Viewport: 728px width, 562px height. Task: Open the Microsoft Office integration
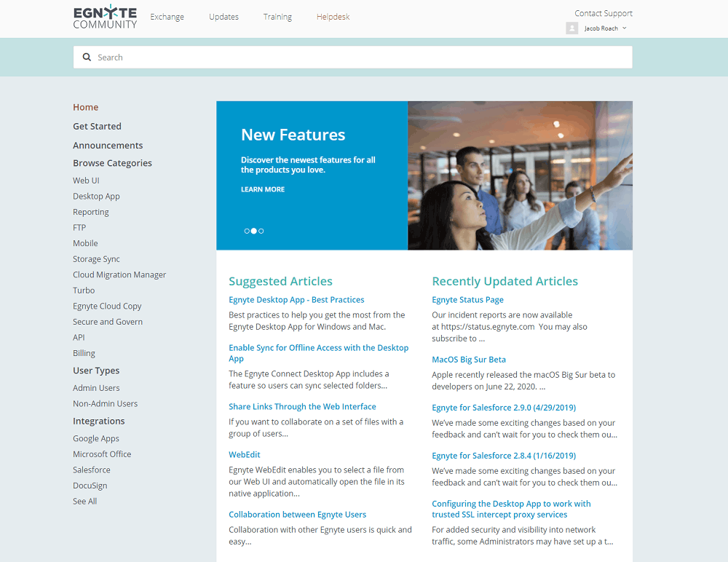coord(102,454)
